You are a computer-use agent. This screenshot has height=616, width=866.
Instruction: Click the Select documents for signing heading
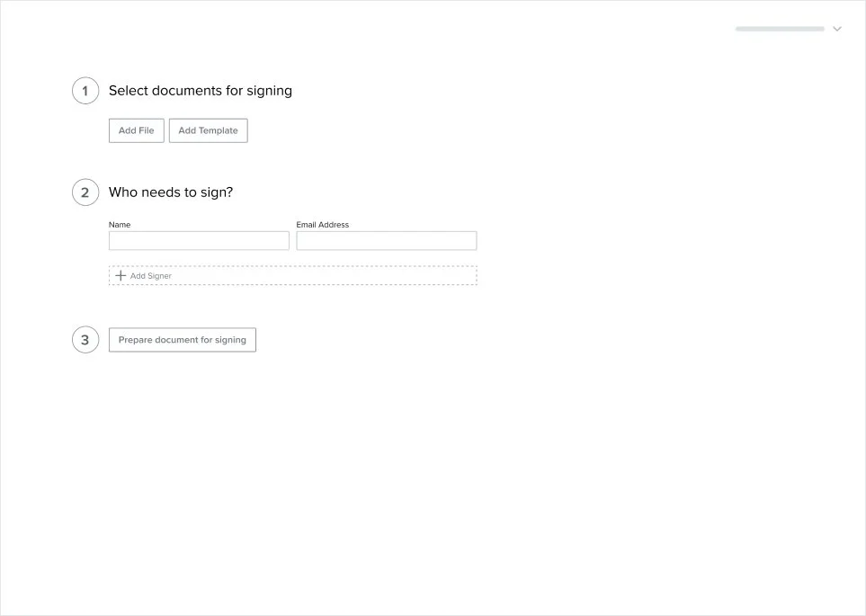[201, 91]
